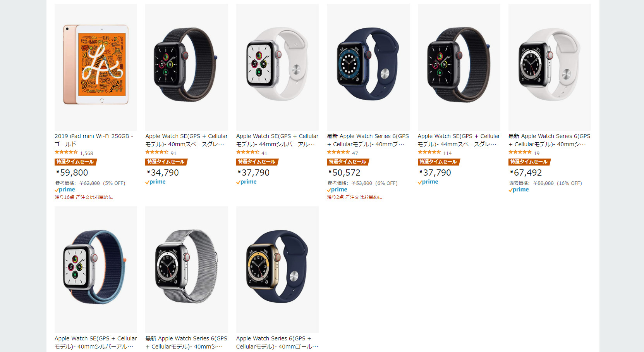Click the star rating with 91 reviews

click(157, 152)
